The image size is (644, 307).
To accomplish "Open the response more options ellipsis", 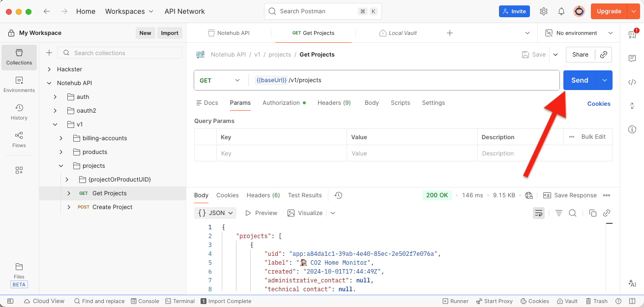I will click(607, 195).
